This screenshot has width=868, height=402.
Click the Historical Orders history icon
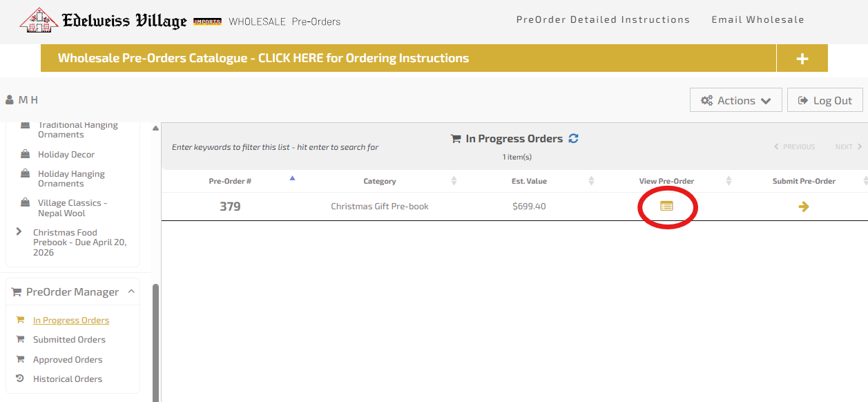click(20, 379)
